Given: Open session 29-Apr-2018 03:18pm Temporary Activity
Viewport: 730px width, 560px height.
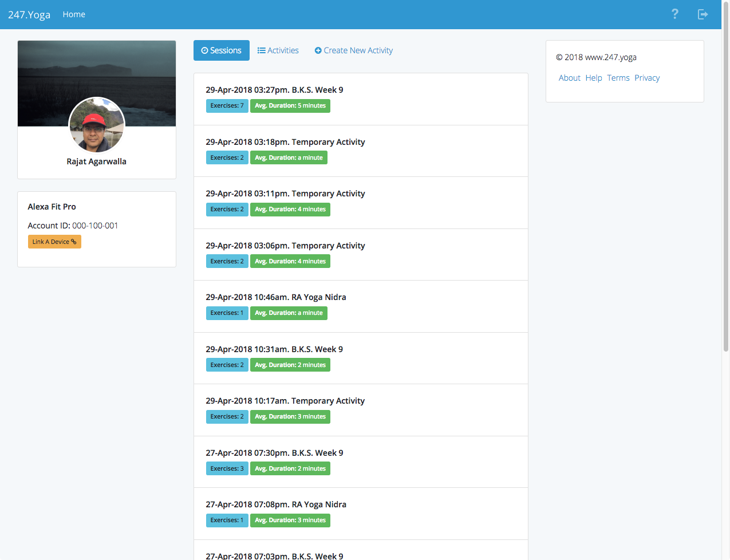Looking at the screenshot, I should [361, 151].
